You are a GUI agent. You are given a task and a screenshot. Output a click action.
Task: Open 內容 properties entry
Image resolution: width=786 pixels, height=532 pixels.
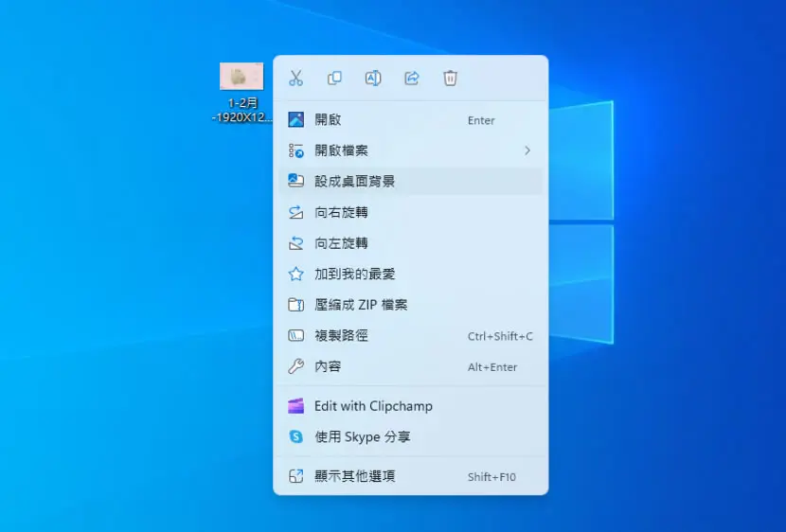(411, 366)
